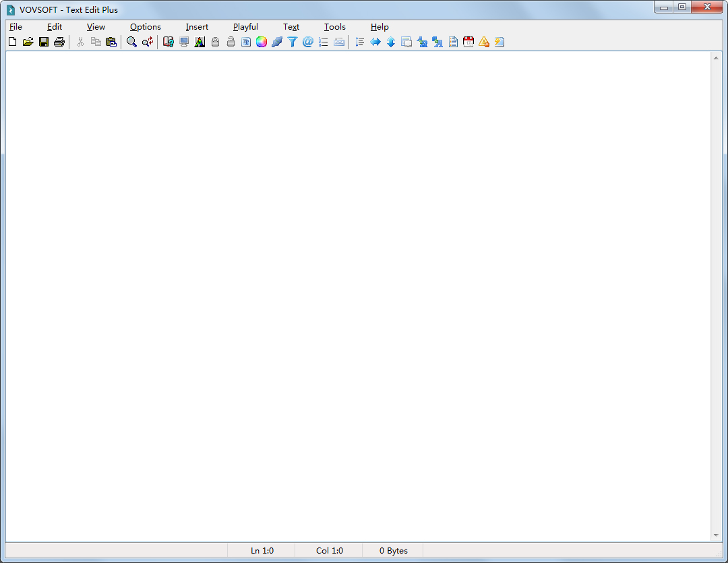Click the blue vertical double-arrow icon
Image resolution: width=728 pixels, height=563 pixels.
[391, 42]
